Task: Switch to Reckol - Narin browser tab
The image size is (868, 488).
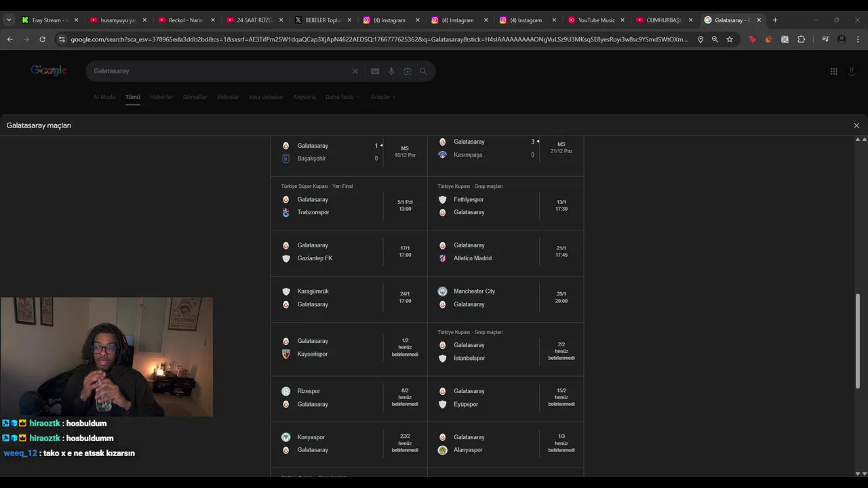Action: [x=185, y=20]
